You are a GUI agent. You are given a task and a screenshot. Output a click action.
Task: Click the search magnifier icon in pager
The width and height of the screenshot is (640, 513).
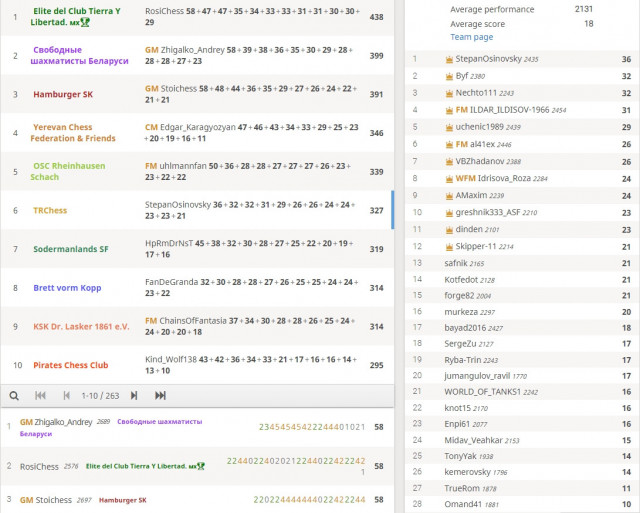pyautogui.click(x=14, y=395)
